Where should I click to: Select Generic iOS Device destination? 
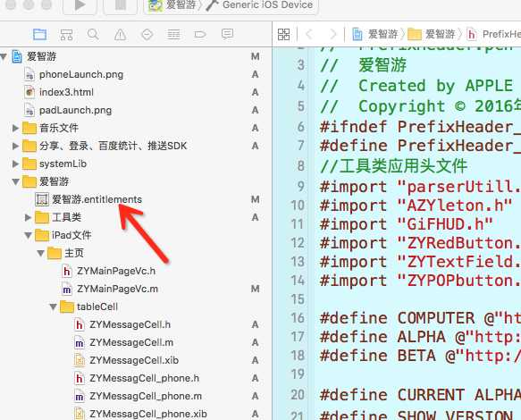point(260,5)
